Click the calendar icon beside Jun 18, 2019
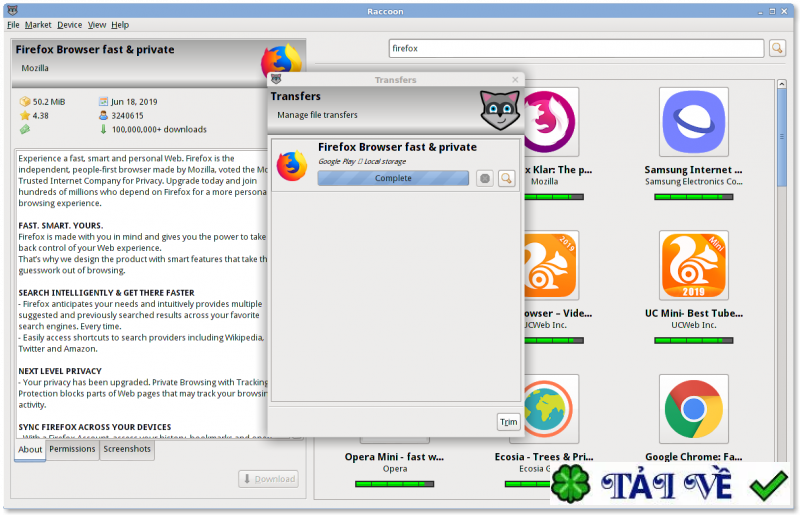Viewport: 800px width, 515px height. 104,102
